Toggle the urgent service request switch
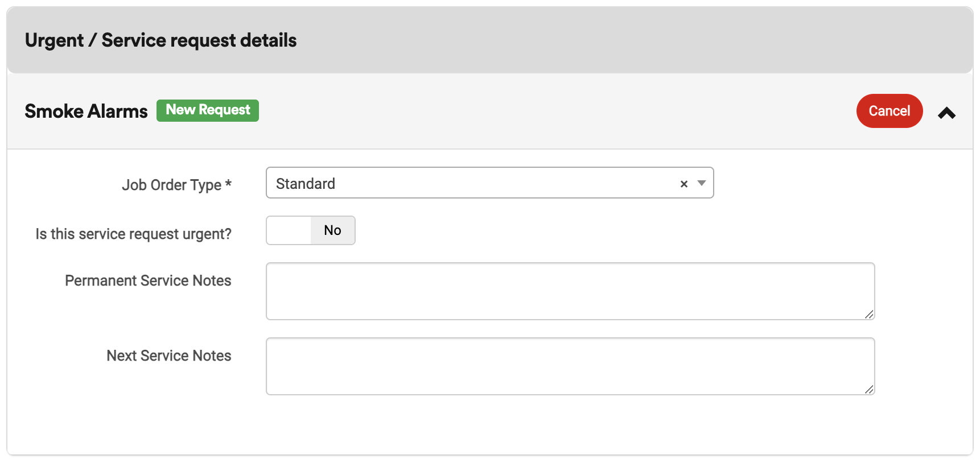 coord(311,230)
